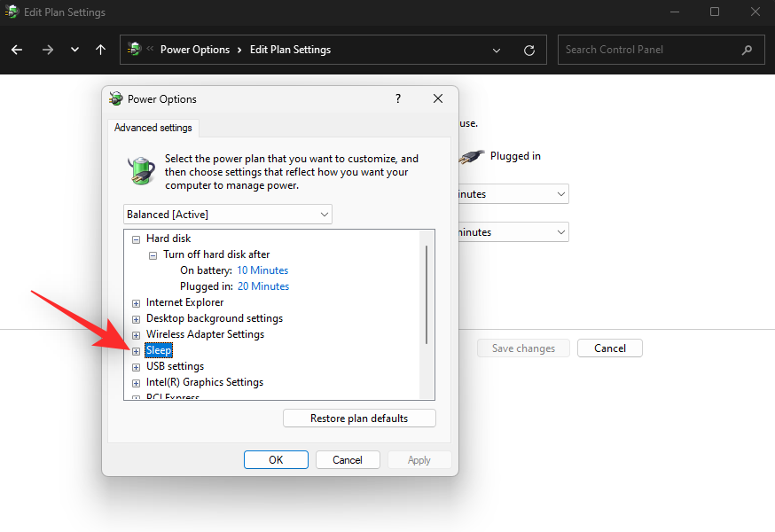The width and height of the screenshot is (775, 532).
Task: Click Cancel in Power Options dialog
Action: click(x=348, y=460)
